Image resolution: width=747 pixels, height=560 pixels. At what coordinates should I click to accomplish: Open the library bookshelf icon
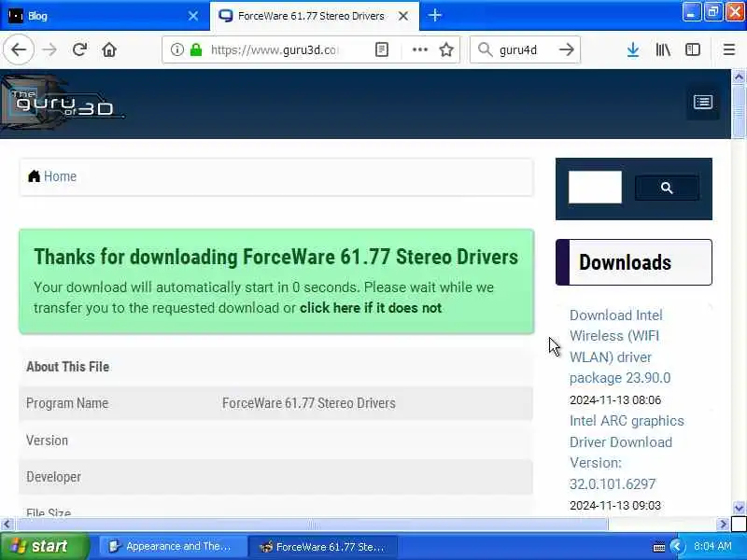(663, 49)
